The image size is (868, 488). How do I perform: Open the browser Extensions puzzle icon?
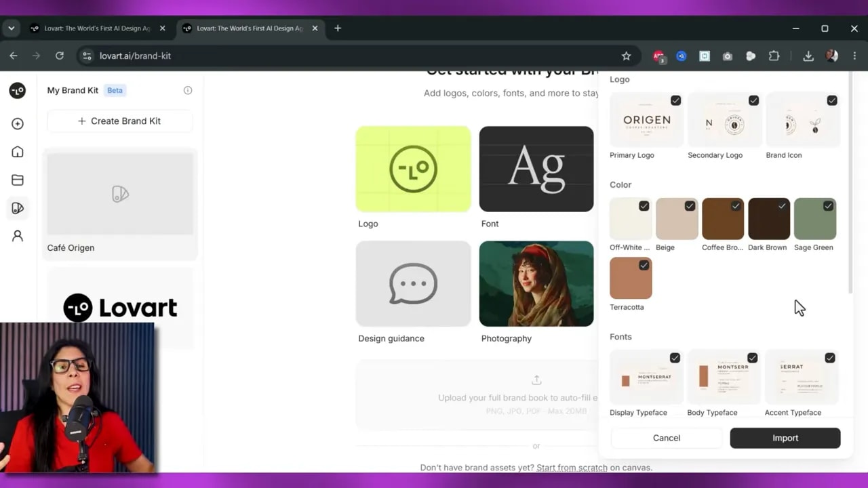point(774,56)
